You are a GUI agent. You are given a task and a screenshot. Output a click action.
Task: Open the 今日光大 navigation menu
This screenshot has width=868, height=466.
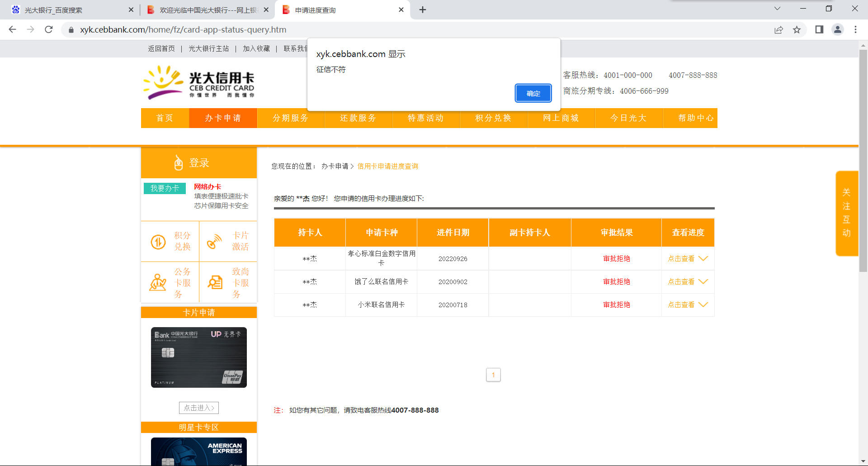[x=629, y=118]
